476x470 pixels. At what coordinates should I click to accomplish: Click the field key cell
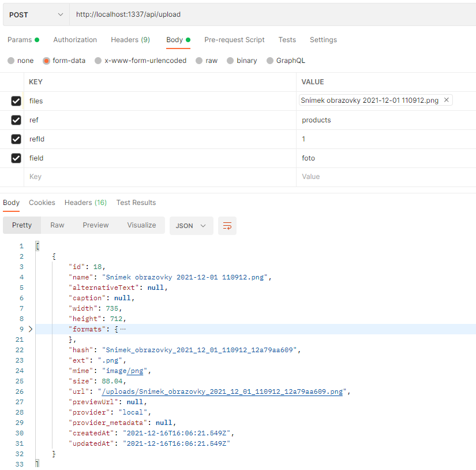pos(160,158)
